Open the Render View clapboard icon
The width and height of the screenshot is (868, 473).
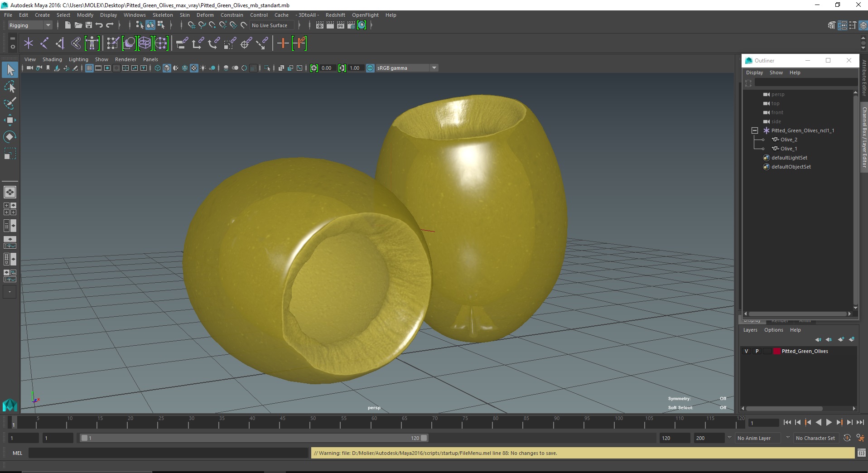pos(320,25)
